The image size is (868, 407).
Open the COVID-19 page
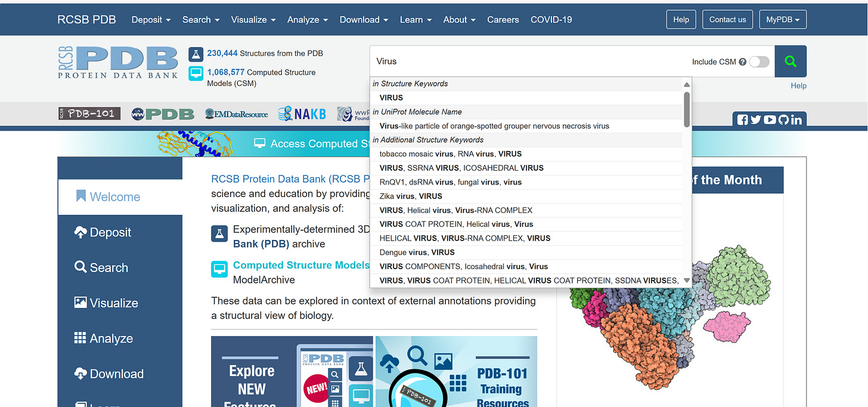(551, 20)
